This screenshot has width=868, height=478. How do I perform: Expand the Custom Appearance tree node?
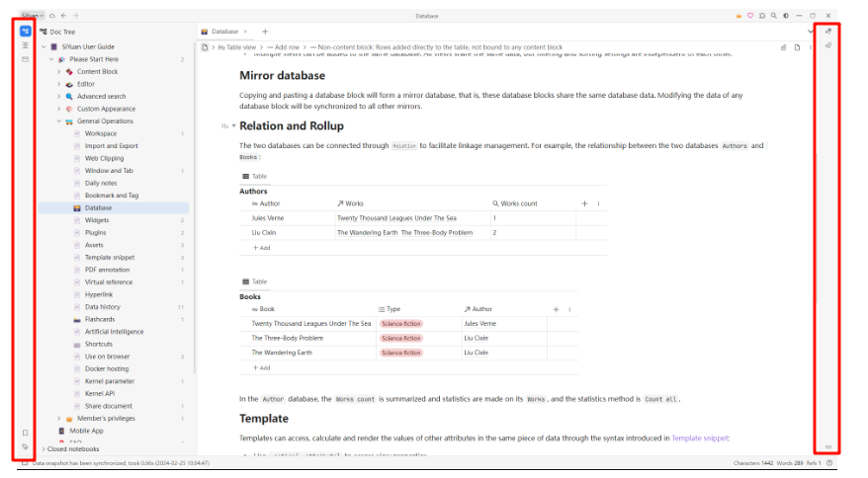[59, 109]
